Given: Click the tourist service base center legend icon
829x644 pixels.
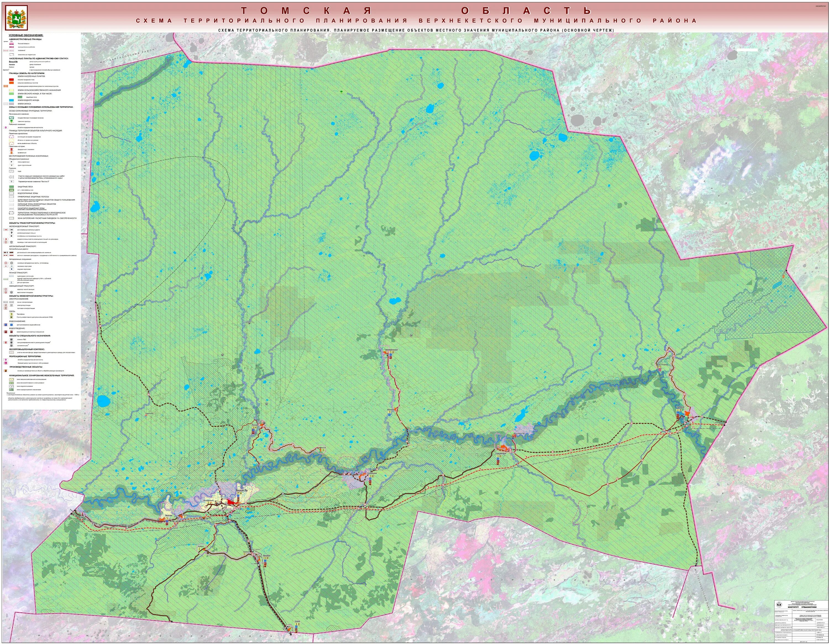Looking at the screenshot, I should point(6,363).
